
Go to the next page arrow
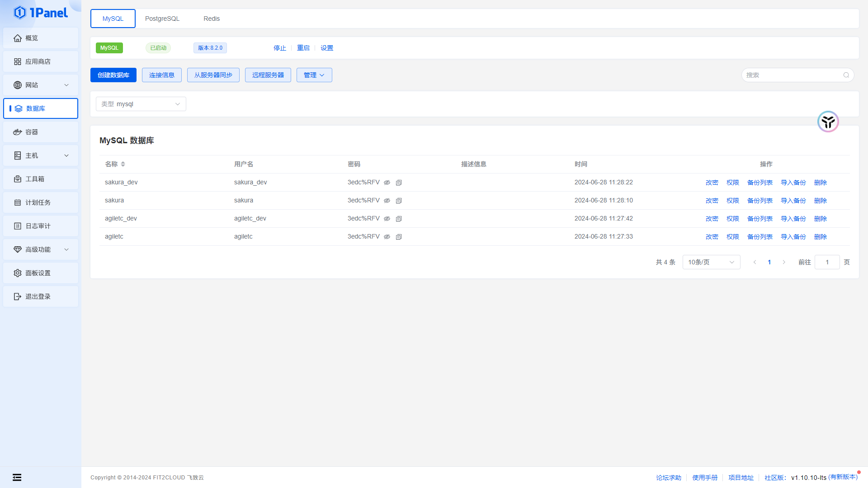pyautogui.click(x=784, y=262)
